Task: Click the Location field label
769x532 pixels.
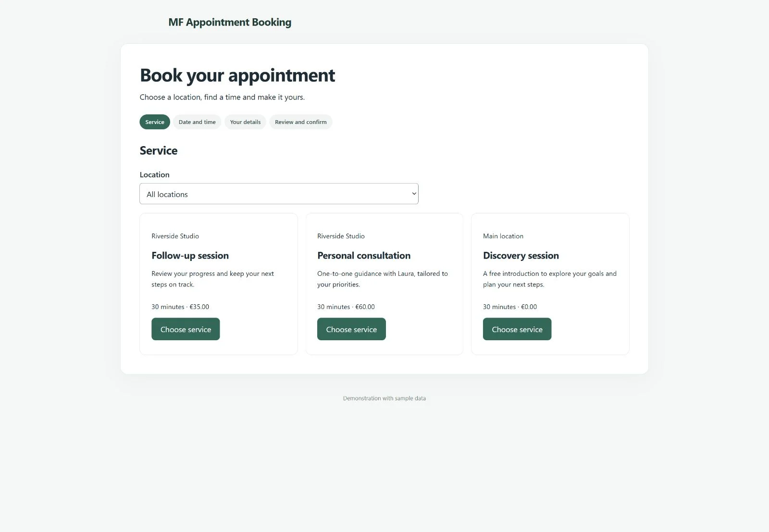Action: pos(155,174)
